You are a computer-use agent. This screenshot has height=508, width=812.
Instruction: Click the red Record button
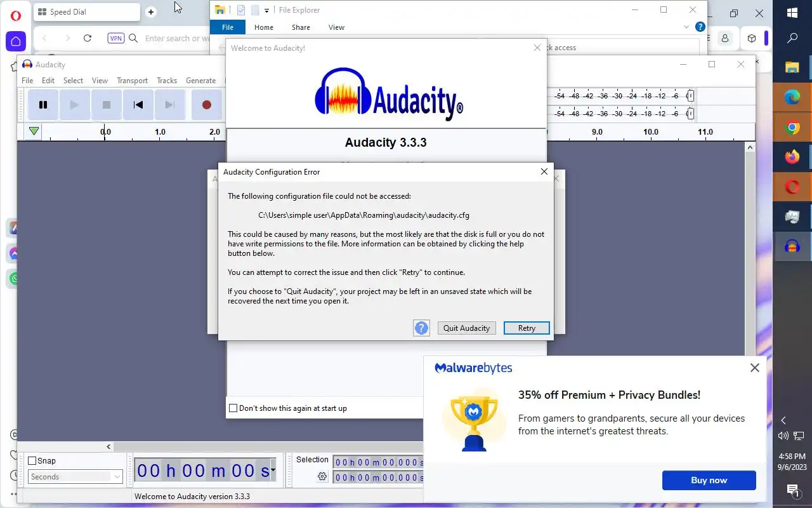coord(207,105)
